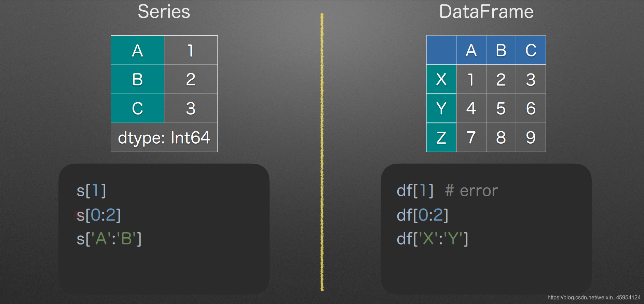Click value 3 in the Series table
The width and height of the screenshot is (644, 304).
(191, 108)
